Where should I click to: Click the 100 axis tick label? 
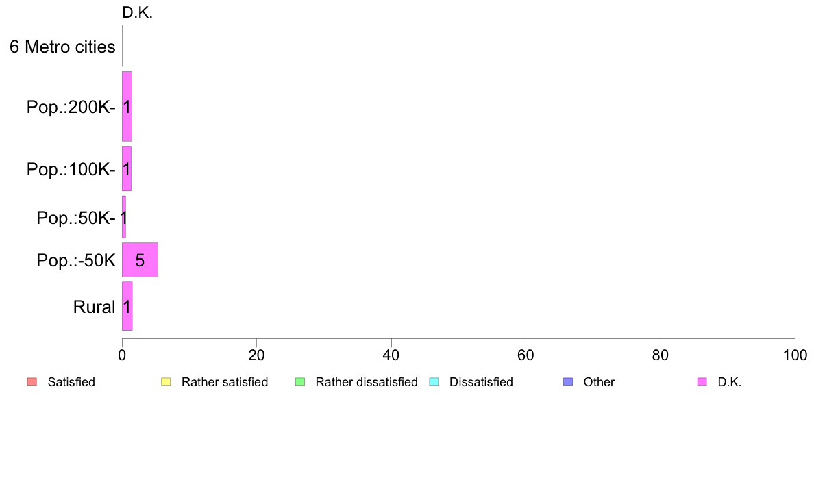pos(795,355)
